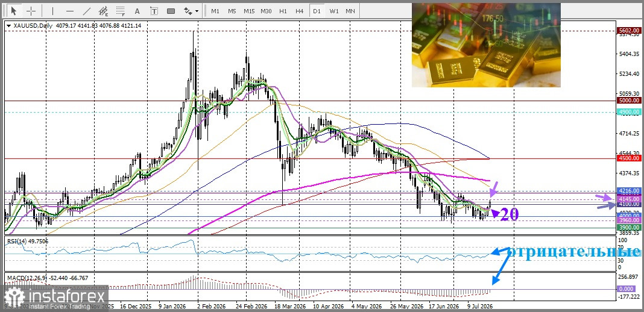Switch to M30 timeframe
Screen dimensions: 644x312
(x=266, y=11)
